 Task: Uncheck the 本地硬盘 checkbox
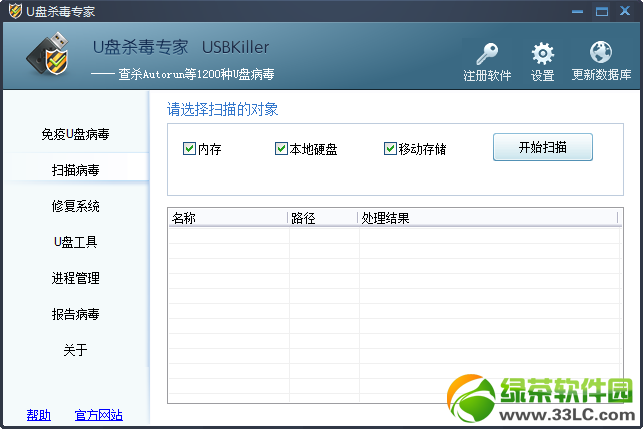tap(281, 148)
